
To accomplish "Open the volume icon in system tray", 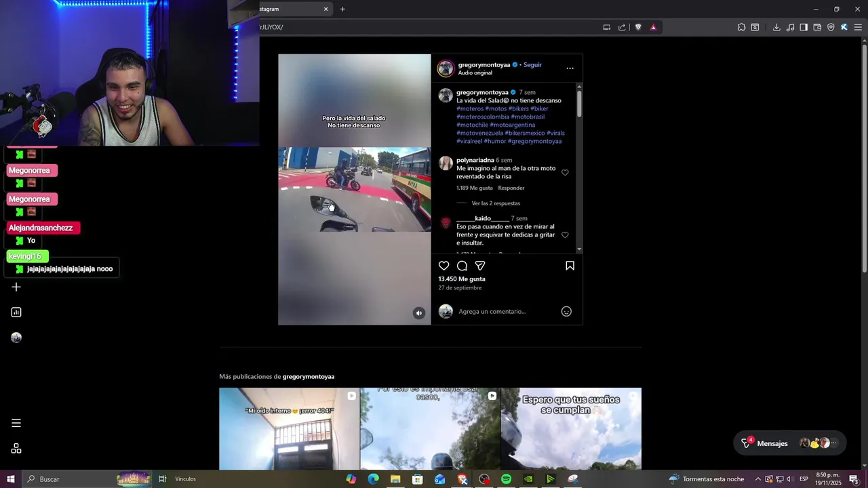I will click(x=789, y=479).
